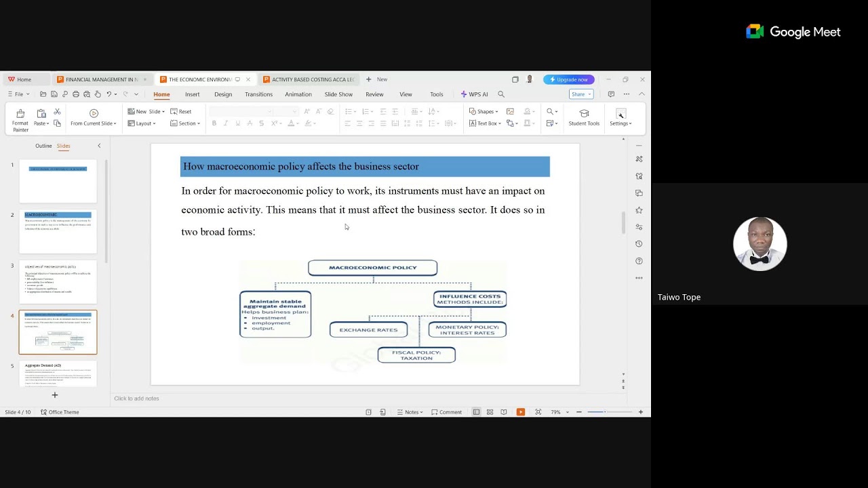This screenshot has height=488, width=868.
Task: Open the Review tab
Action: click(374, 94)
